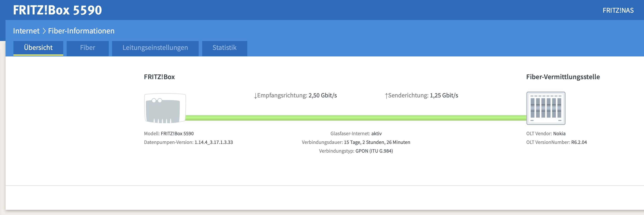The height and width of the screenshot is (215, 644).
Task: Click the Internet breadcrumb link
Action: (26, 31)
